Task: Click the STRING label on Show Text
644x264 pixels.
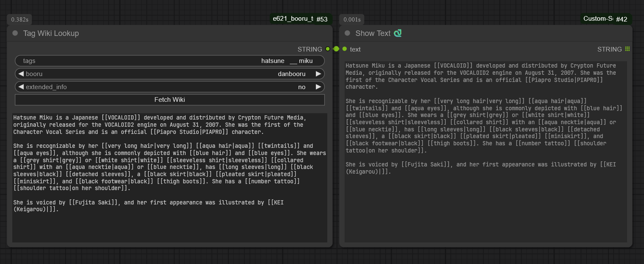Action: 610,49
